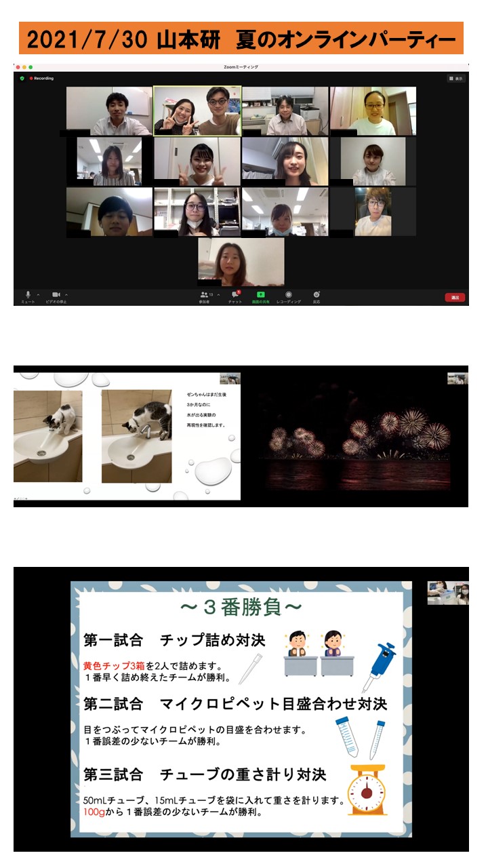Click the presenter thumbnail beside game slide
This screenshot has height=868, width=488.
[x=447, y=593]
